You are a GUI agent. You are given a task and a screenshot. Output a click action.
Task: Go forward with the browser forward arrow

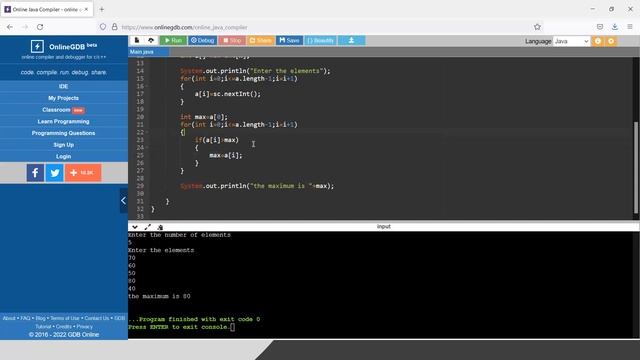24,27
